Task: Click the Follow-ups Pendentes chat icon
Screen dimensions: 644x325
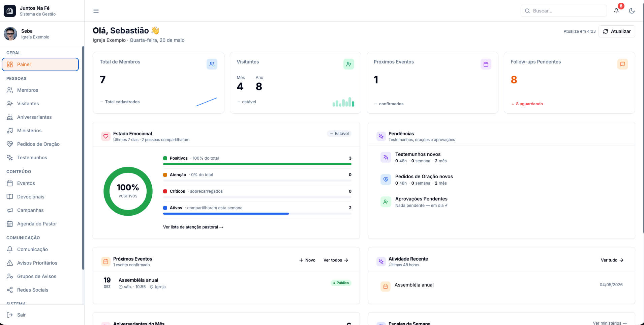Action: tap(623, 64)
